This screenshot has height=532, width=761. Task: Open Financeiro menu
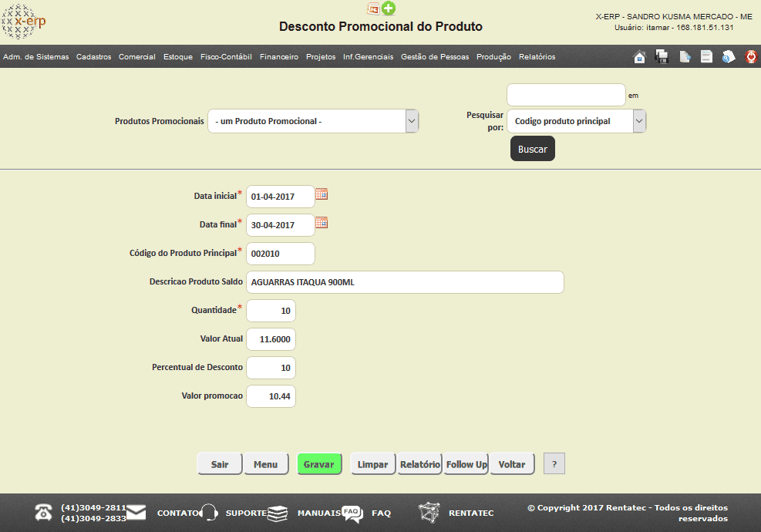point(279,57)
